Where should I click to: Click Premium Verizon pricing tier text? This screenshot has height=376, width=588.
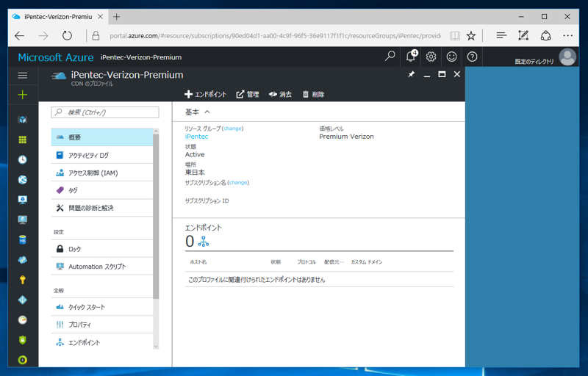click(346, 137)
